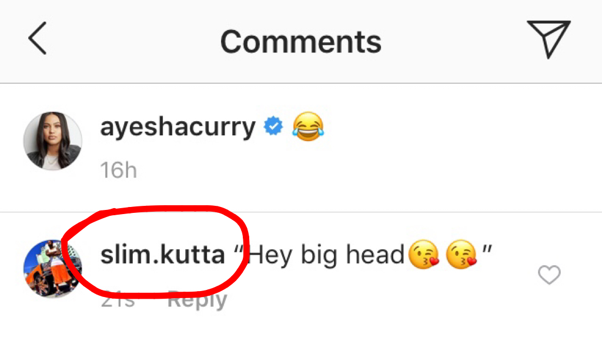Click the first kissing heart emoji
The height and width of the screenshot is (364, 602).
point(423,254)
